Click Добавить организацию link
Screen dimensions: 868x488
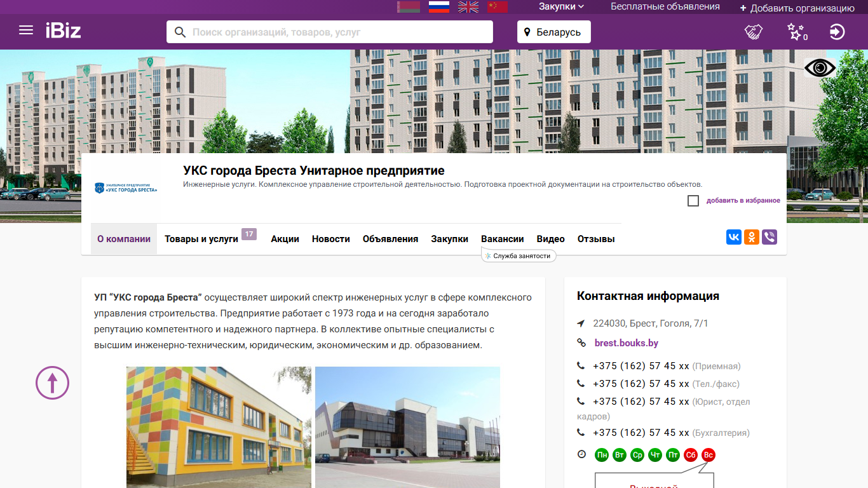(x=797, y=8)
